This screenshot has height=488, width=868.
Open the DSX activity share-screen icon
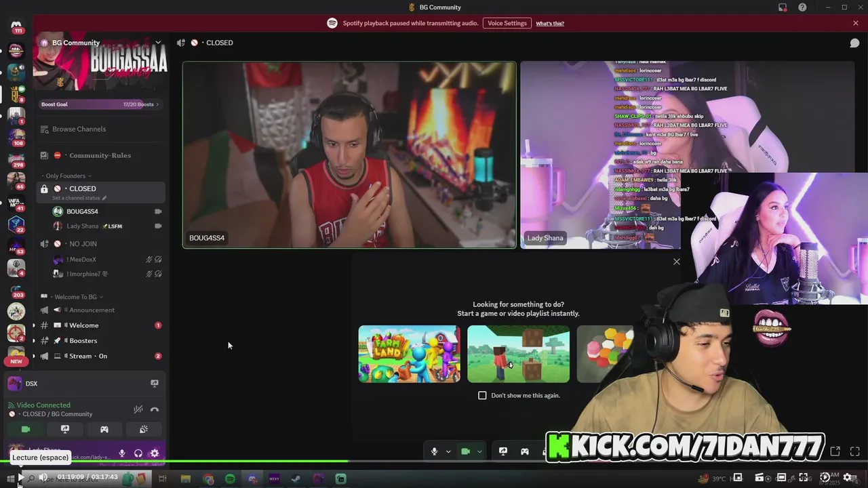155,384
